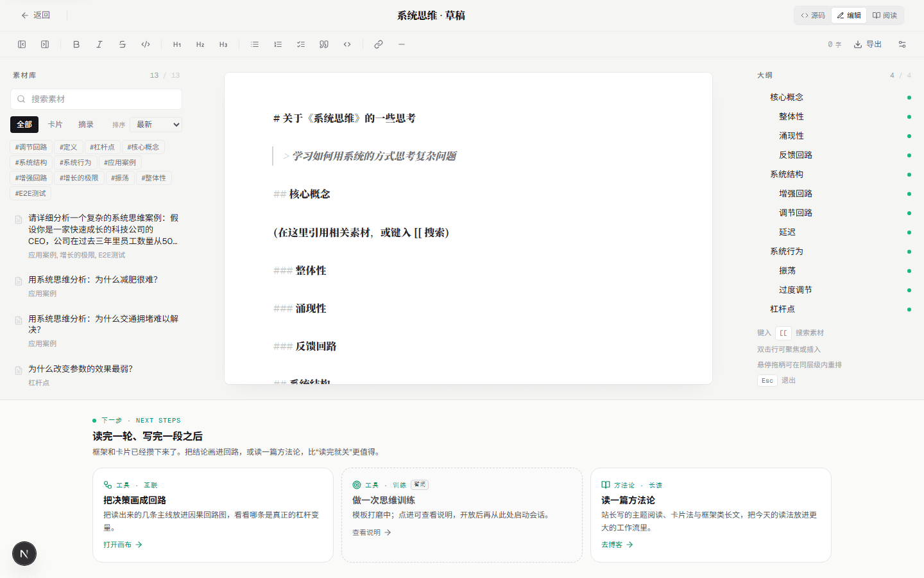The height and width of the screenshot is (578, 924).
Task: Filter by #核心概念 tag
Action: click(x=143, y=147)
